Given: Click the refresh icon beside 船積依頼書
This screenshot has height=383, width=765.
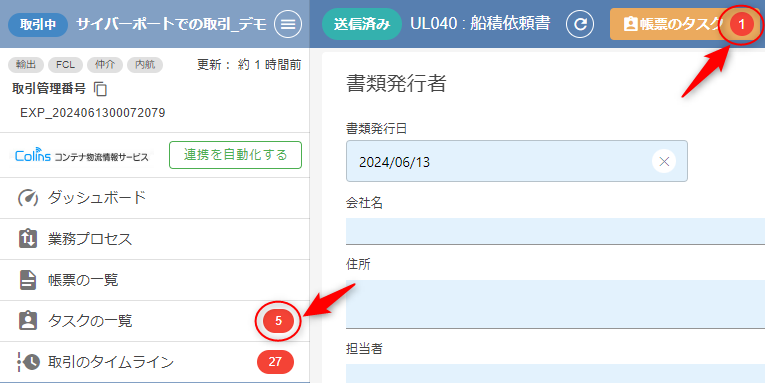Looking at the screenshot, I should (x=580, y=24).
